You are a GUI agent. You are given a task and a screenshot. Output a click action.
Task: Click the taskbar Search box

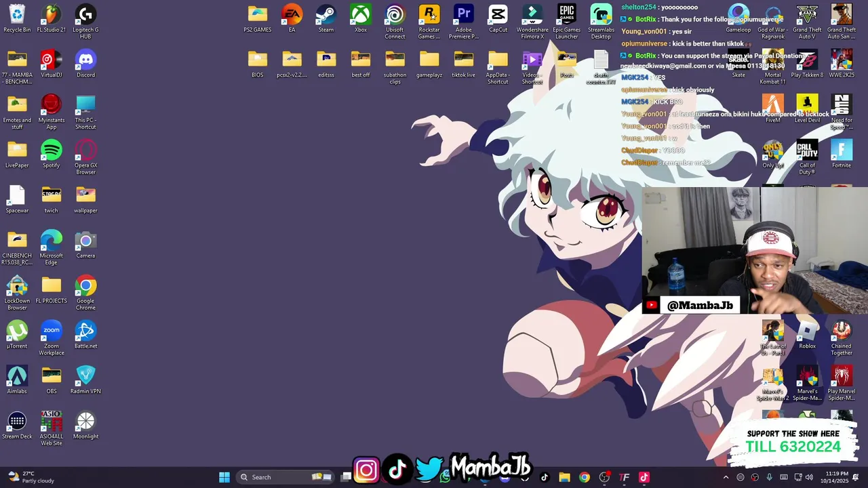(285, 477)
